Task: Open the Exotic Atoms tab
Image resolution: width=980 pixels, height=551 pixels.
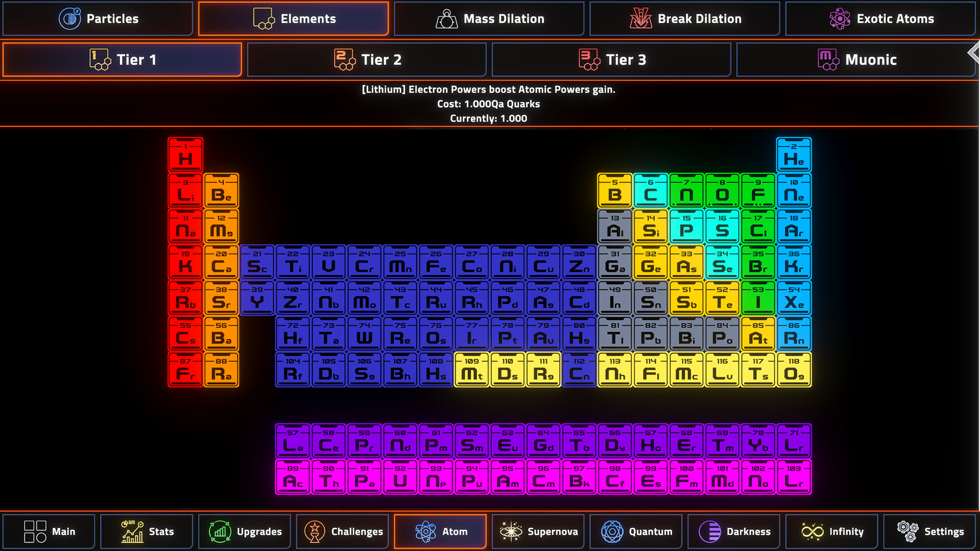Action: coord(880,19)
